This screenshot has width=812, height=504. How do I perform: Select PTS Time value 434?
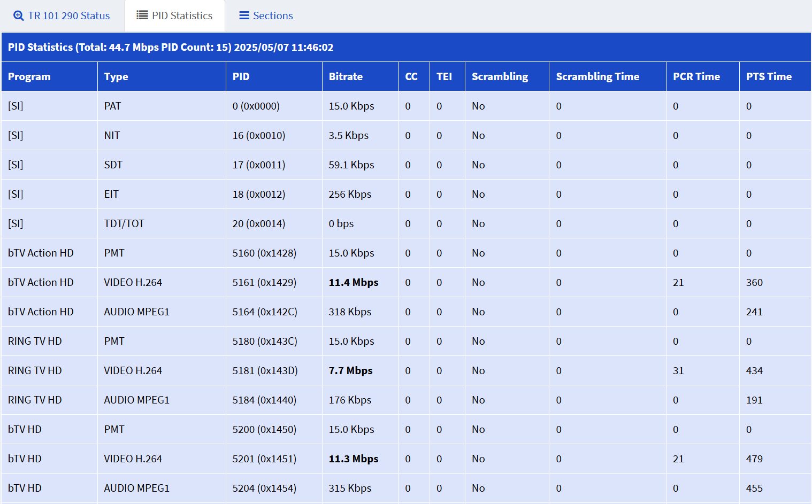coord(754,370)
